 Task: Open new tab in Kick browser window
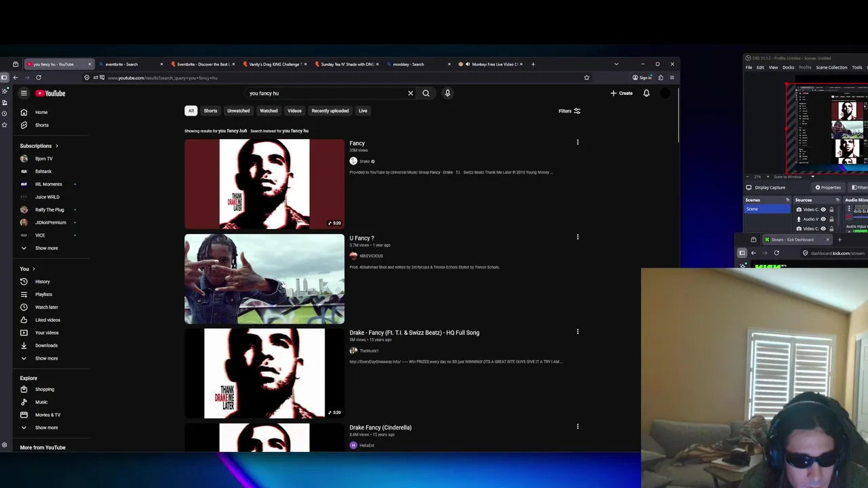[x=840, y=239]
